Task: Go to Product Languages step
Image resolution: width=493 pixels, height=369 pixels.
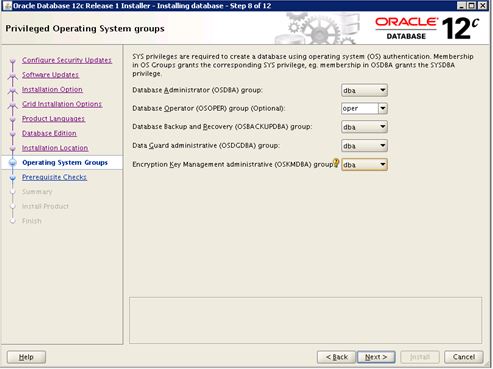Action: point(53,119)
